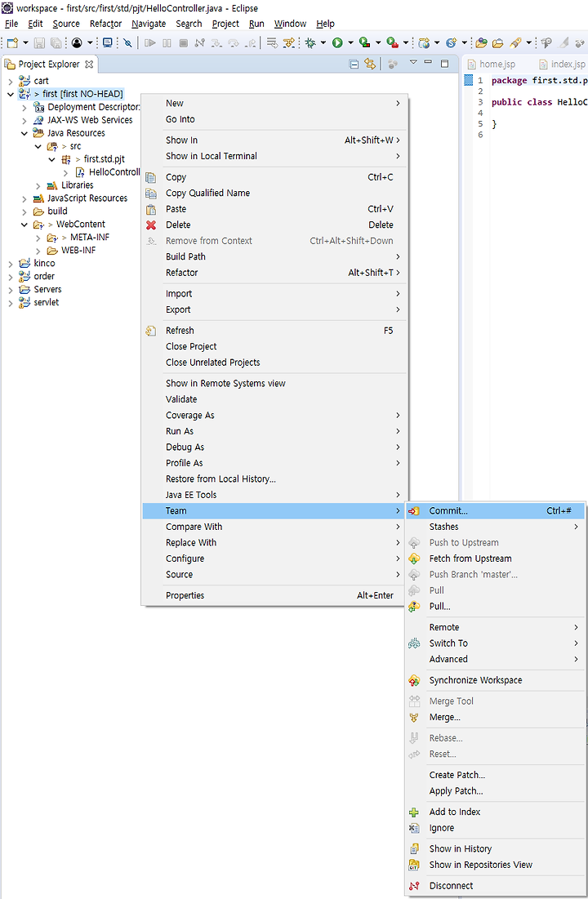Select the WEB-INF folder

pyautogui.click(x=78, y=251)
